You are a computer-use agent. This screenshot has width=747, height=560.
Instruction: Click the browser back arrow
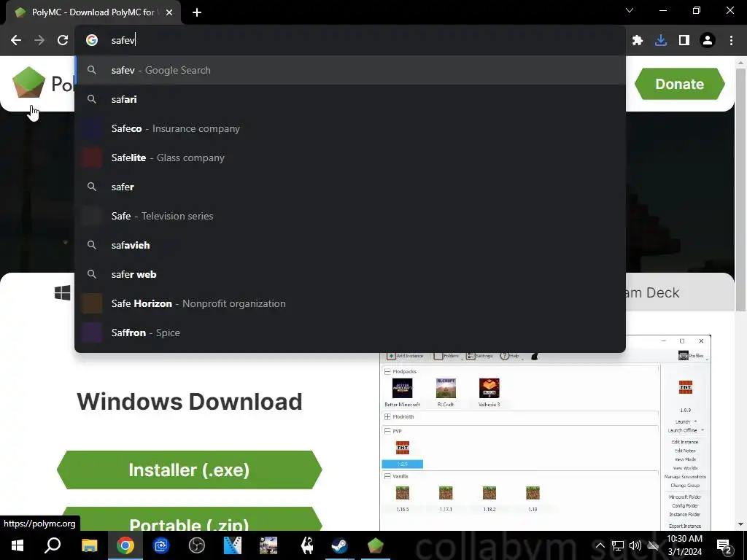16,40
